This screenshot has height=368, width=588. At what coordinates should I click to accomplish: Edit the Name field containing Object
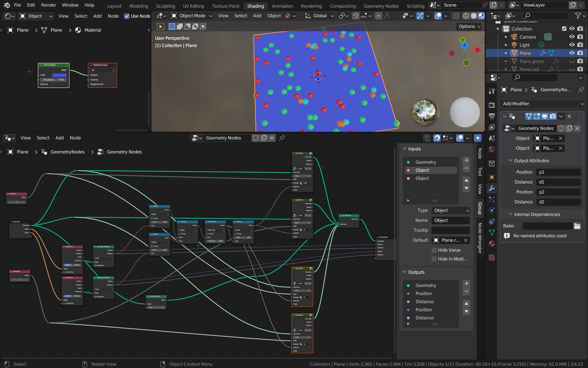tap(451, 220)
